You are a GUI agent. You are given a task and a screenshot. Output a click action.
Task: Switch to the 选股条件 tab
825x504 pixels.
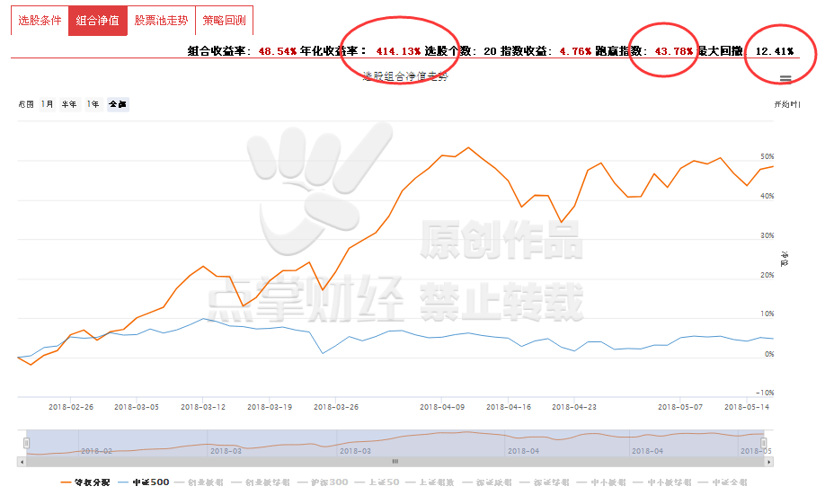pyautogui.click(x=40, y=21)
